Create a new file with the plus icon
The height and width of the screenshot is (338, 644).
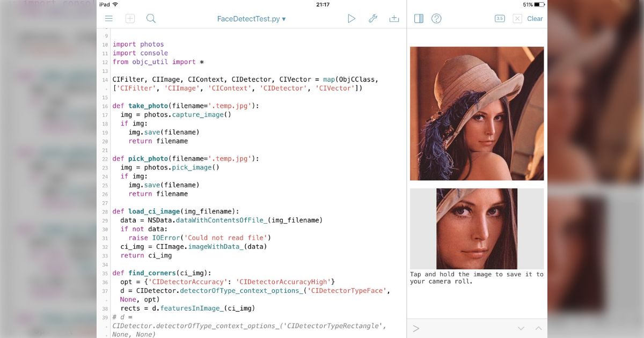tap(130, 18)
